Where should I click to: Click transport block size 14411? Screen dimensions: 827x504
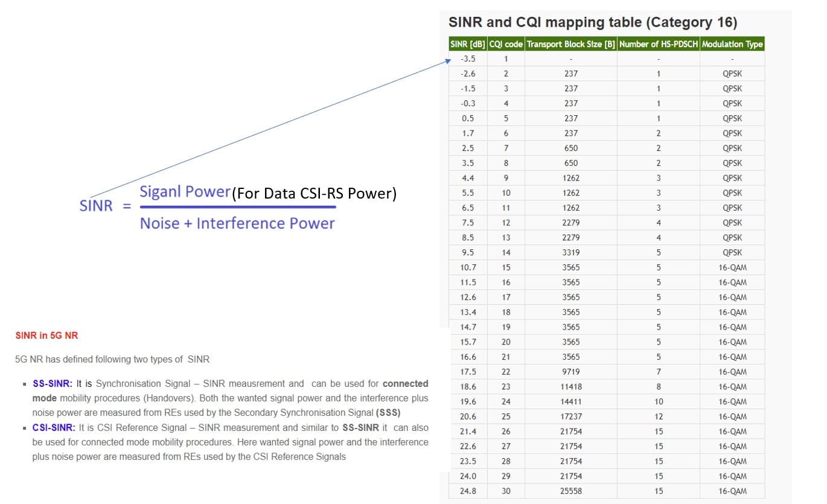point(570,401)
